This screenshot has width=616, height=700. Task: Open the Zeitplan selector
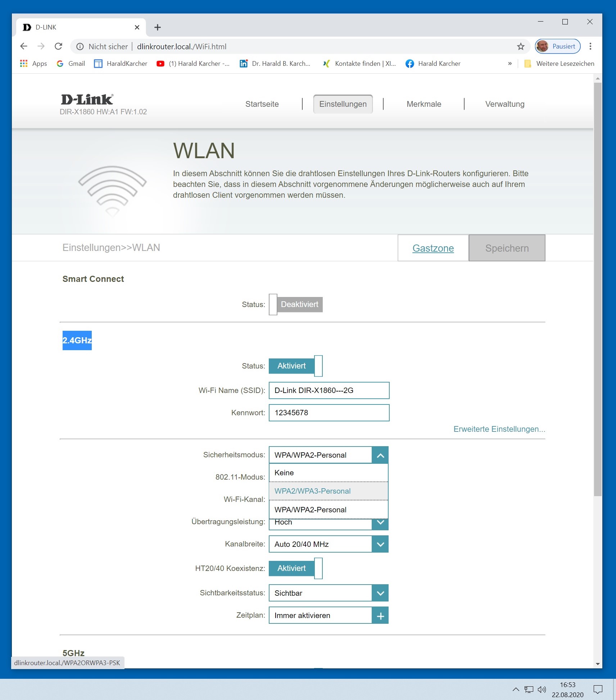click(x=329, y=616)
